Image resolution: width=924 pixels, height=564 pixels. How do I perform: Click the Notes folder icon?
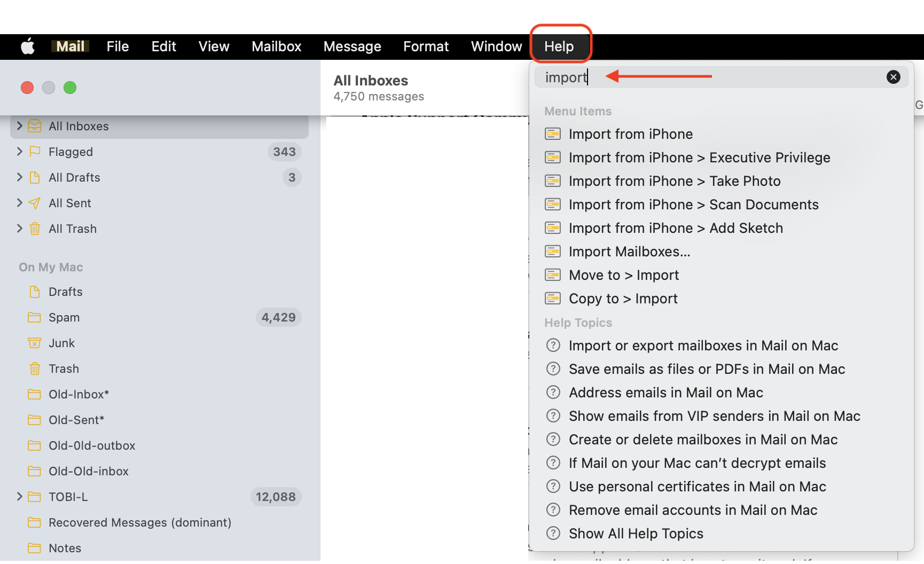click(35, 548)
